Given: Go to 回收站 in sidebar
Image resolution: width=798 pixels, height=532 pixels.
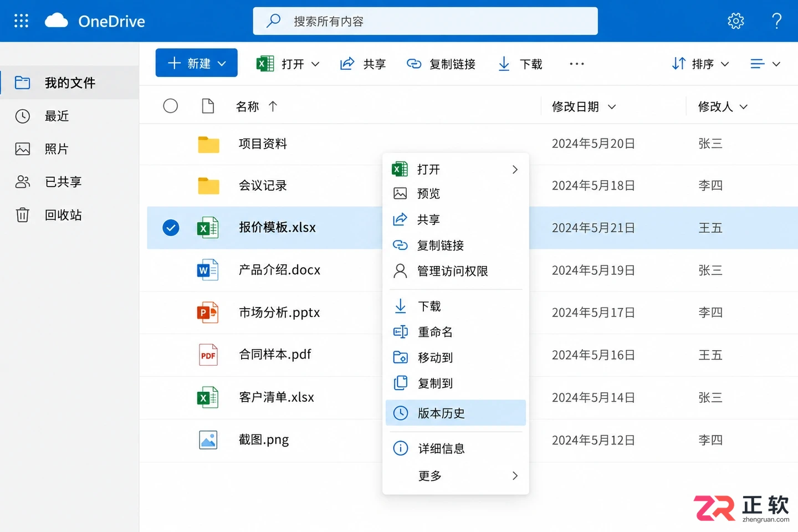Looking at the screenshot, I should click(69, 215).
